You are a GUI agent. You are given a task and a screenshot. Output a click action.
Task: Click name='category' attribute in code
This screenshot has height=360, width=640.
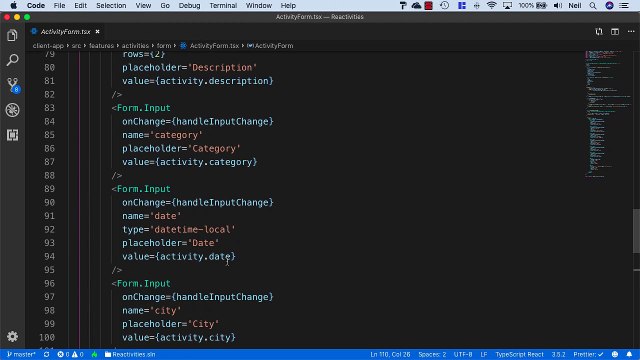pyautogui.click(x=162, y=135)
